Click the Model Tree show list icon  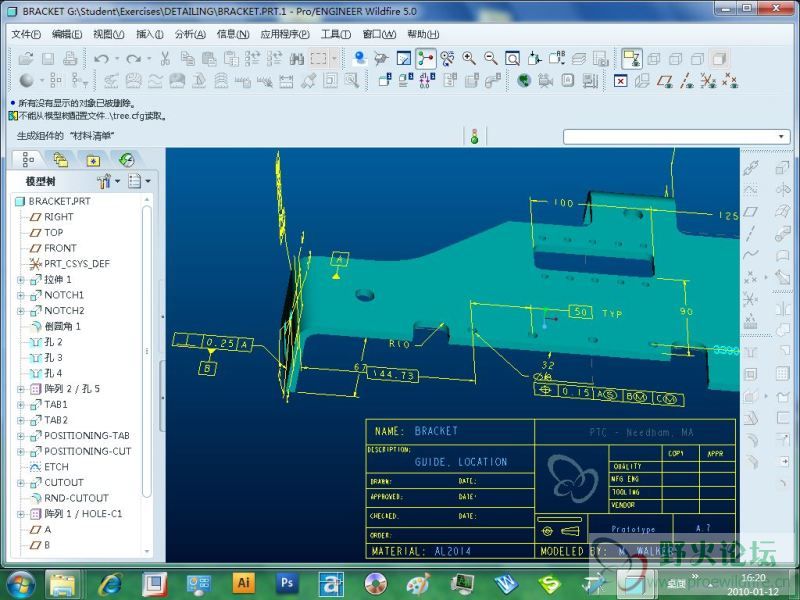pyautogui.click(x=135, y=181)
